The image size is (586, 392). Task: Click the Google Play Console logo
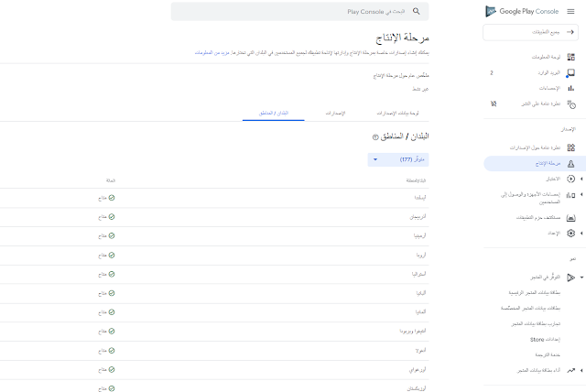pyautogui.click(x=522, y=12)
